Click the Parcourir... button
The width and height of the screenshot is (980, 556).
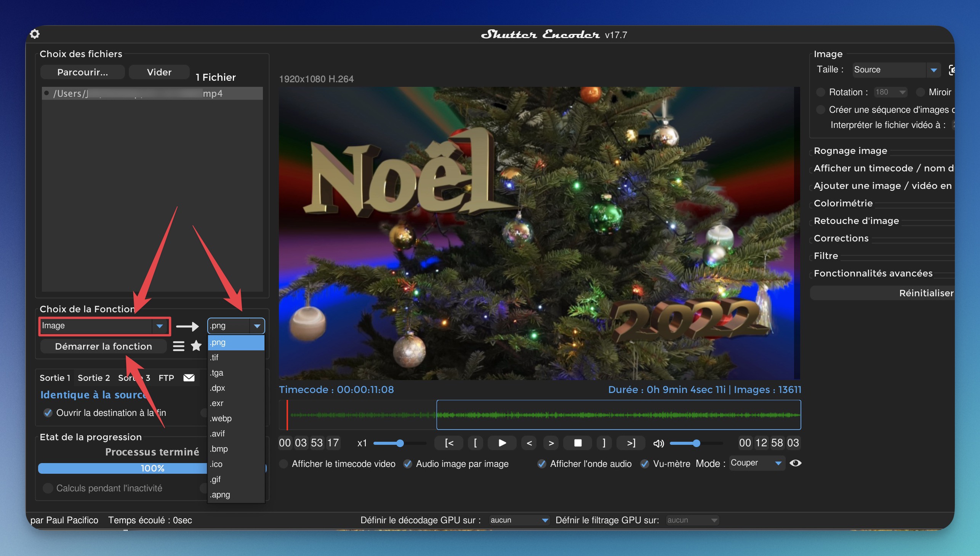[83, 72]
